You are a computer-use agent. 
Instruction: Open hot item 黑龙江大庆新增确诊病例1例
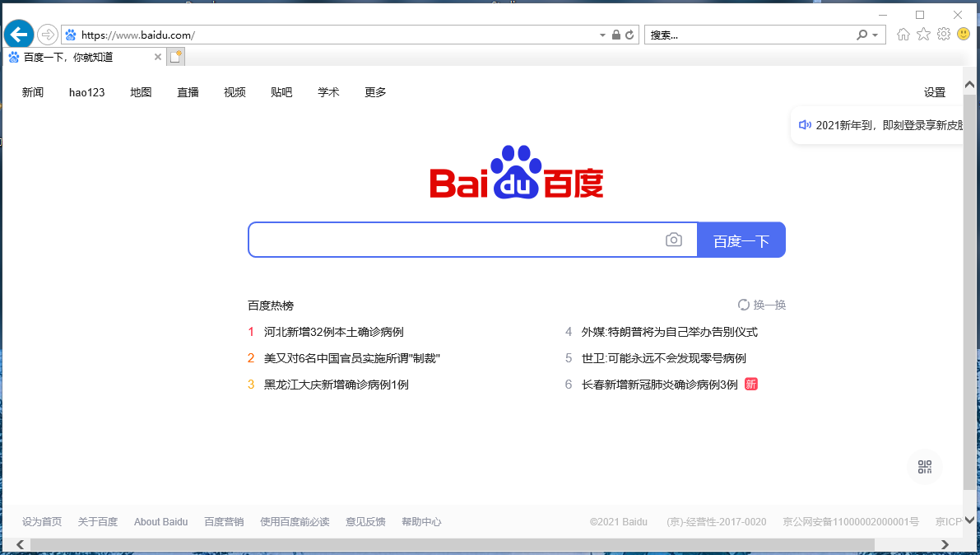pyautogui.click(x=337, y=385)
